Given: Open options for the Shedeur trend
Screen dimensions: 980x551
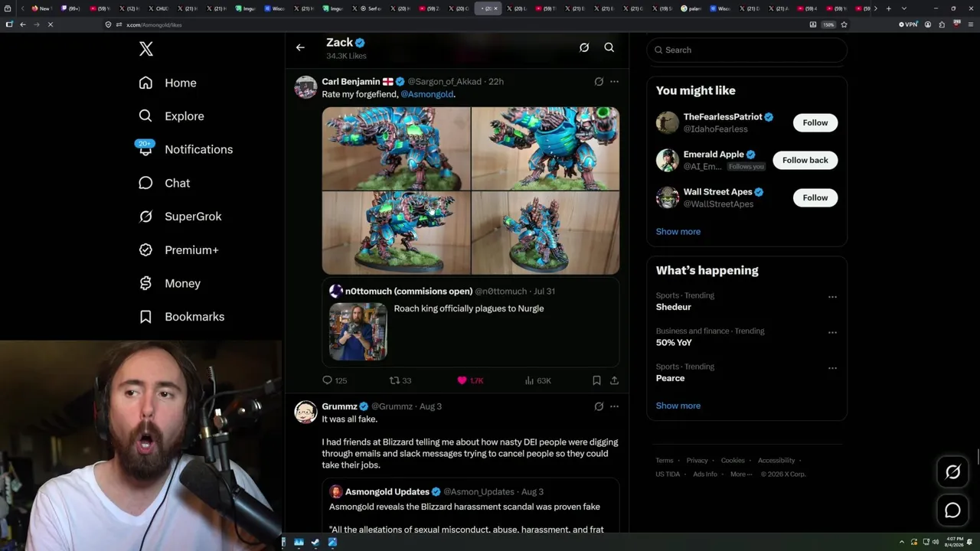Looking at the screenshot, I should click(x=832, y=297).
